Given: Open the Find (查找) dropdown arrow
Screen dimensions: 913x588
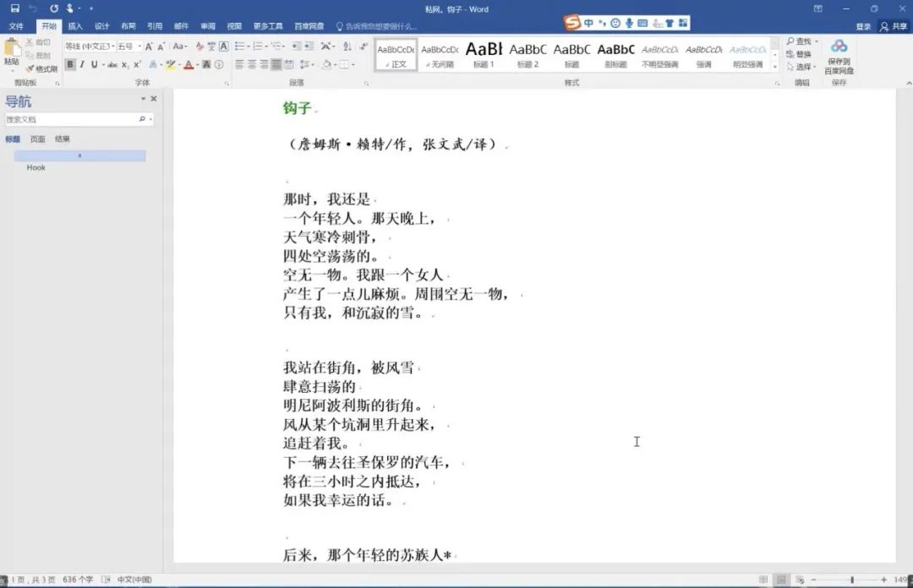Looking at the screenshot, I should (x=817, y=41).
